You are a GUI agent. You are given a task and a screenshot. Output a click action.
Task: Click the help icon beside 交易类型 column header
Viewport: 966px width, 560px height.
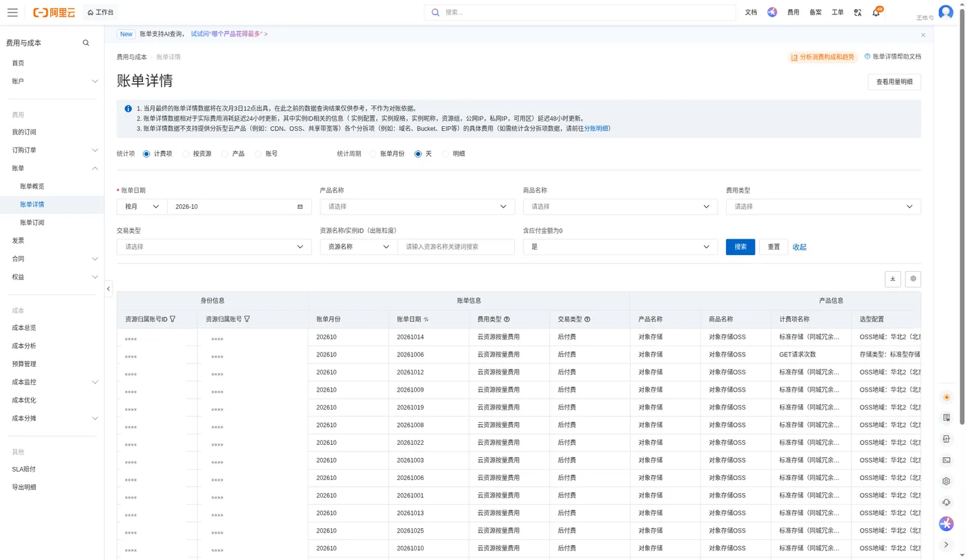point(587,319)
